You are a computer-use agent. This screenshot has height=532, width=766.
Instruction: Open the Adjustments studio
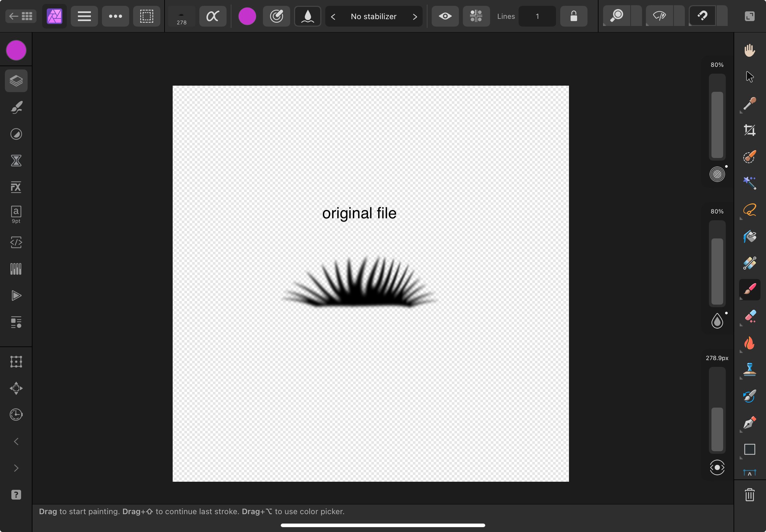[16, 134]
